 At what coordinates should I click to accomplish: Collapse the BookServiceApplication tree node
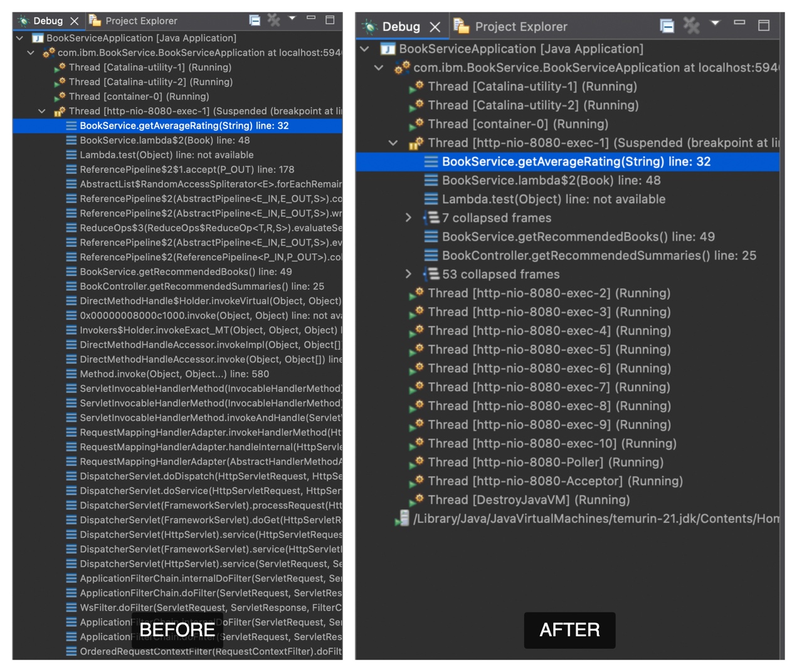(364, 48)
